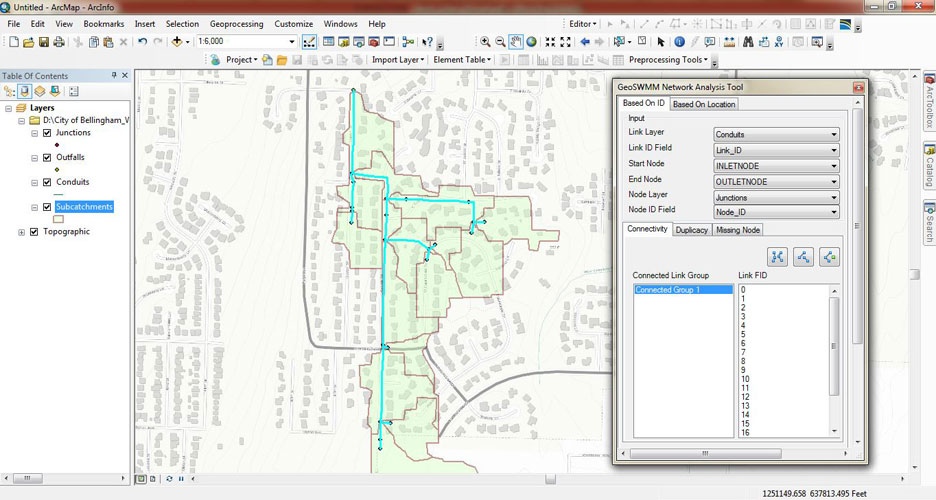The image size is (936, 500).
Task: Select the Duplicacy tab
Action: (x=692, y=230)
